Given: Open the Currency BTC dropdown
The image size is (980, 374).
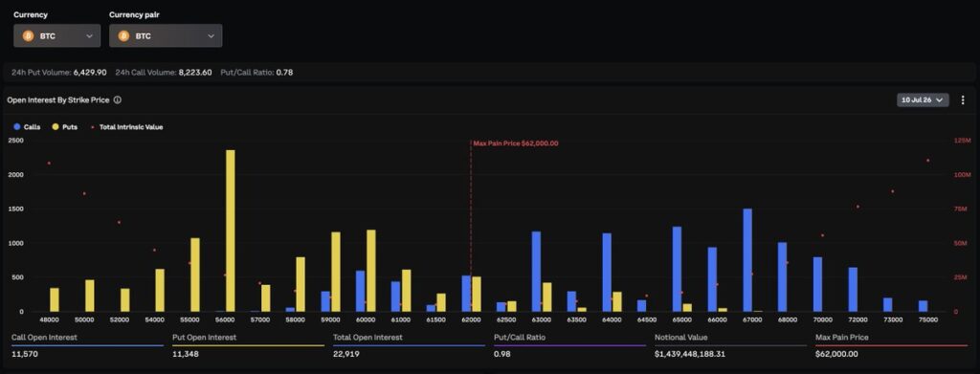Looking at the screenshot, I should tap(56, 35).
